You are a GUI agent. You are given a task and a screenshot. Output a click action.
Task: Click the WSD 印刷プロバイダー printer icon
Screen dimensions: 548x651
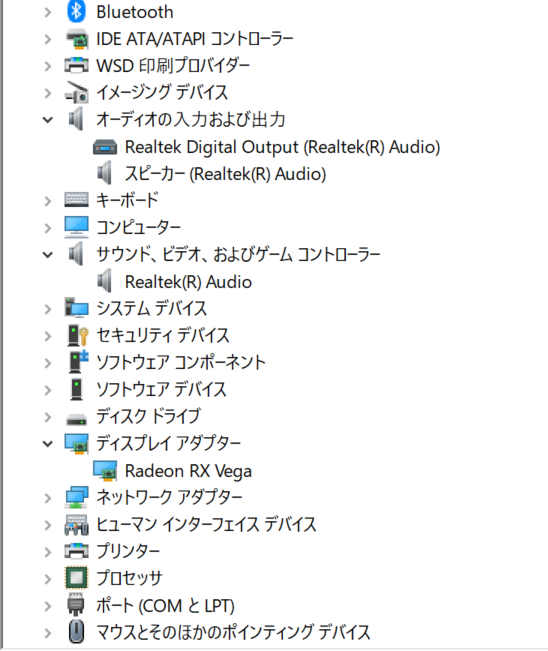pos(76,66)
